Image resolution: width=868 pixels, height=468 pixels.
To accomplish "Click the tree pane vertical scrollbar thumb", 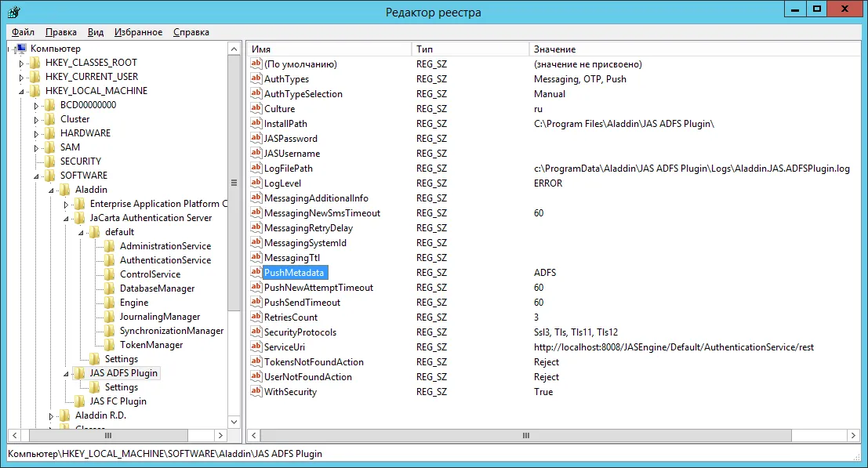I will (x=234, y=183).
